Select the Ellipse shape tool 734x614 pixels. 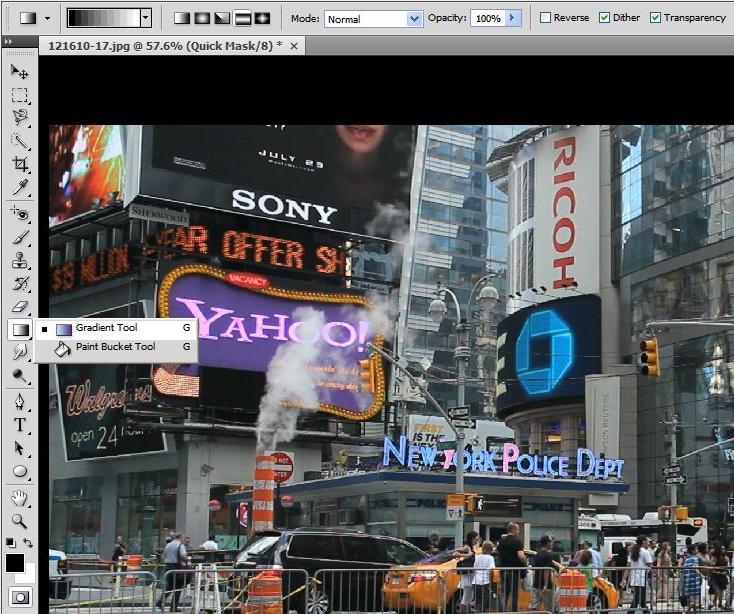pyautogui.click(x=19, y=471)
